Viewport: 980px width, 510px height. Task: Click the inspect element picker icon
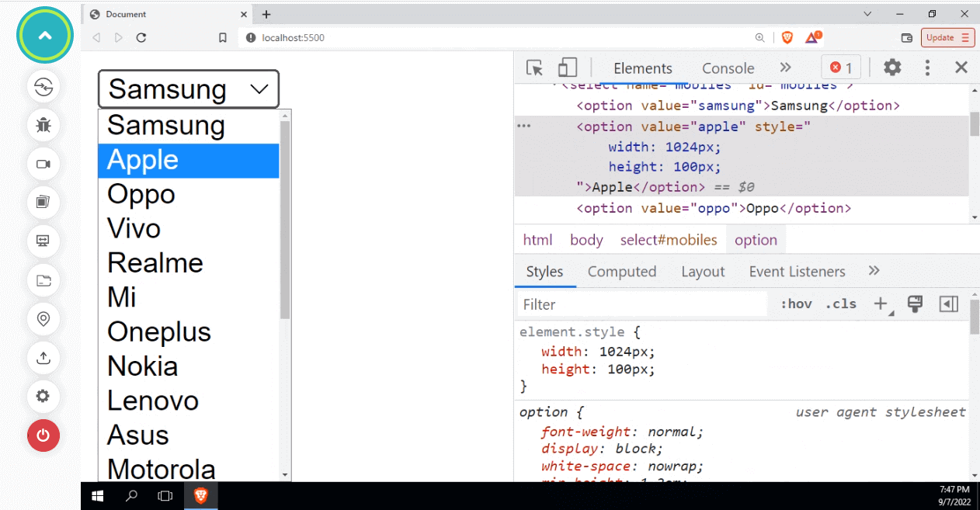pyautogui.click(x=534, y=68)
